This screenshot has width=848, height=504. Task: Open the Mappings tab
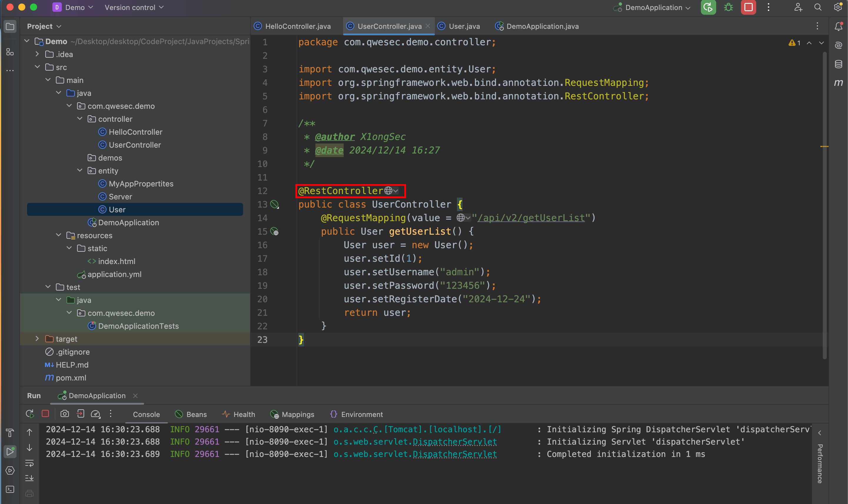pos(292,414)
